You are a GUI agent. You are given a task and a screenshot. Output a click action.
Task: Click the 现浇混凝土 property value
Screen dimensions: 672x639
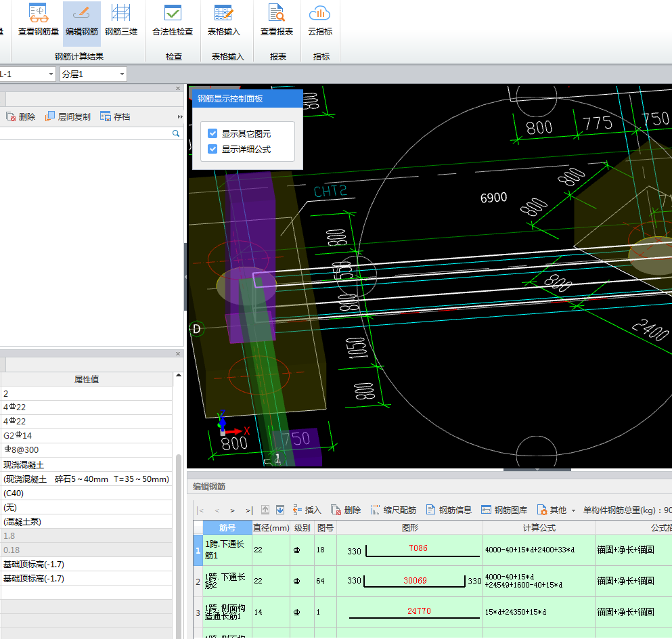coord(87,464)
